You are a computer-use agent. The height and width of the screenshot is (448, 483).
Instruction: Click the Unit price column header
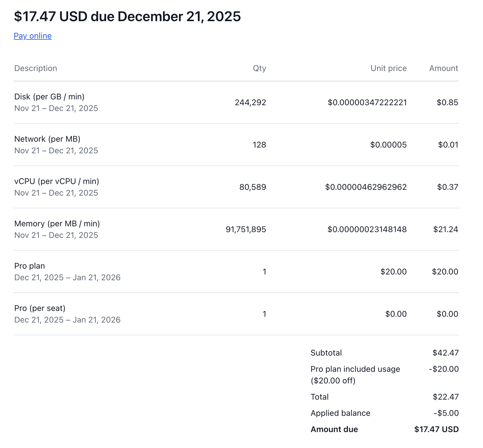[x=388, y=68]
